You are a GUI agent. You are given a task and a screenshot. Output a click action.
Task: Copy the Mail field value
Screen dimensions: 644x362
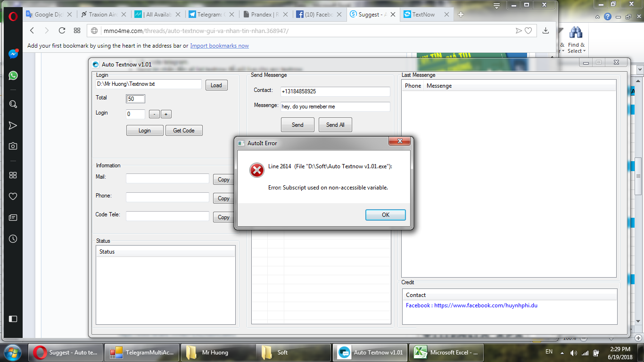[223, 180]
